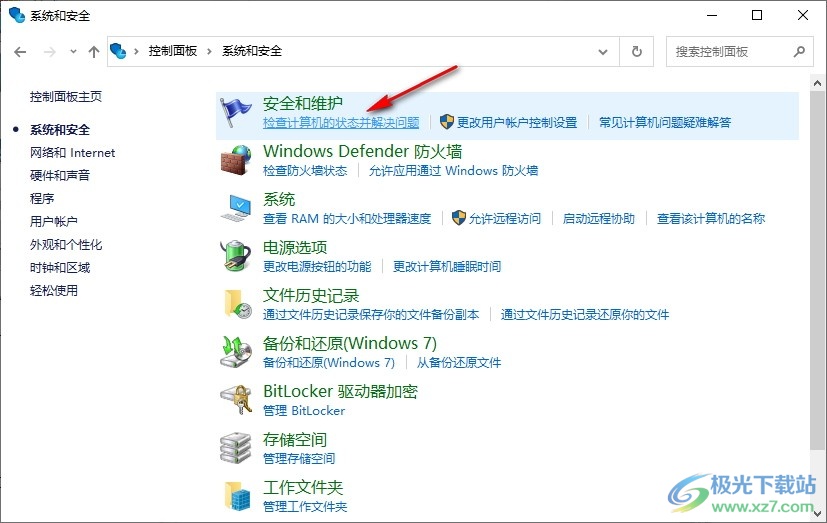Expand the address bar history dropdown
This screenshot has height=523, width=827.
[x=603, y=52]
